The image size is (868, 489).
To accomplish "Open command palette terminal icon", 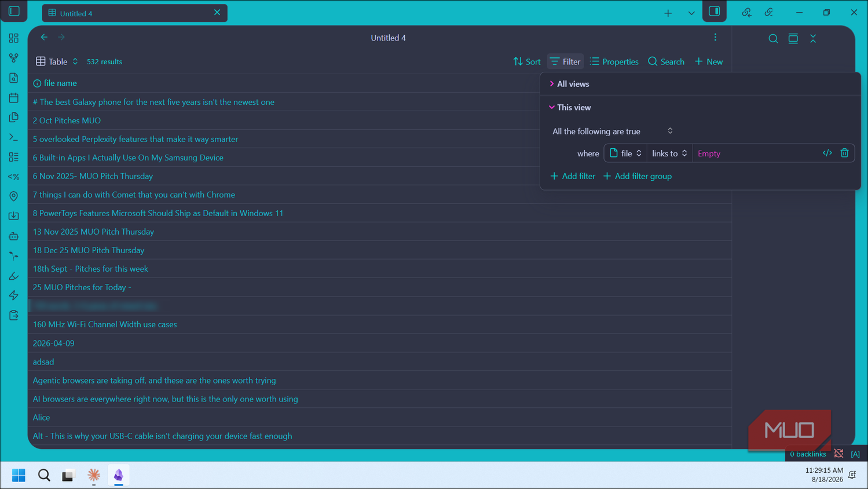I will (x=14, y=137).
